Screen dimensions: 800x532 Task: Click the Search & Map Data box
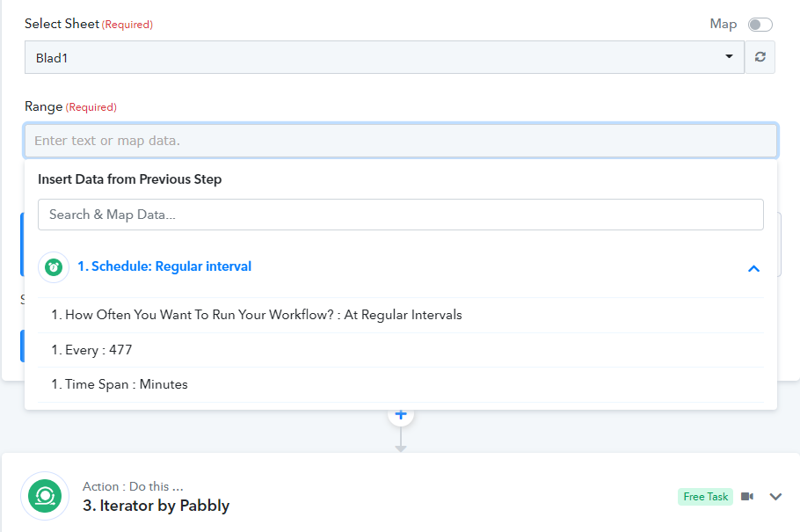pos(401,215)
